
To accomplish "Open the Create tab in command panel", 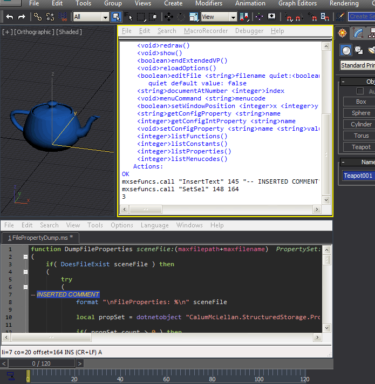I will [342, 33].
